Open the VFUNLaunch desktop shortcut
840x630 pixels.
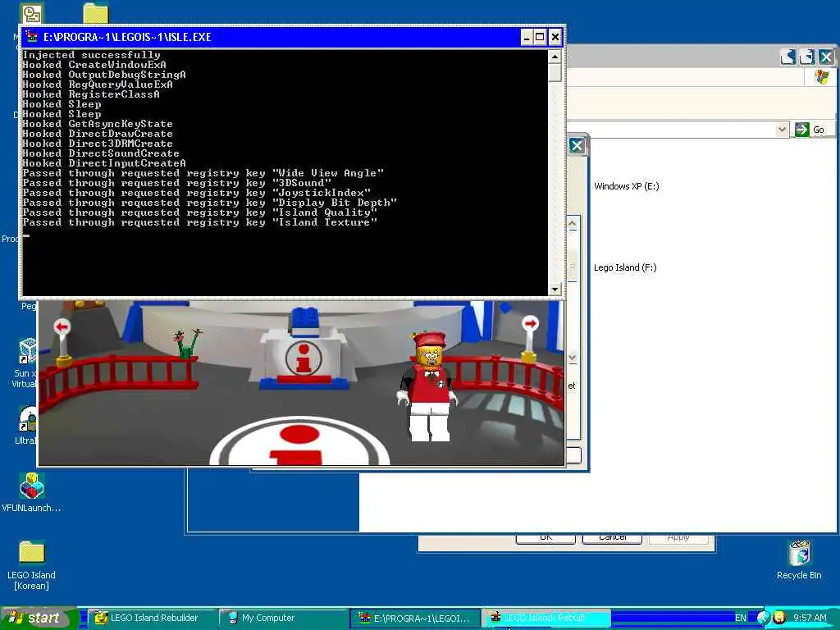(31, 492)
